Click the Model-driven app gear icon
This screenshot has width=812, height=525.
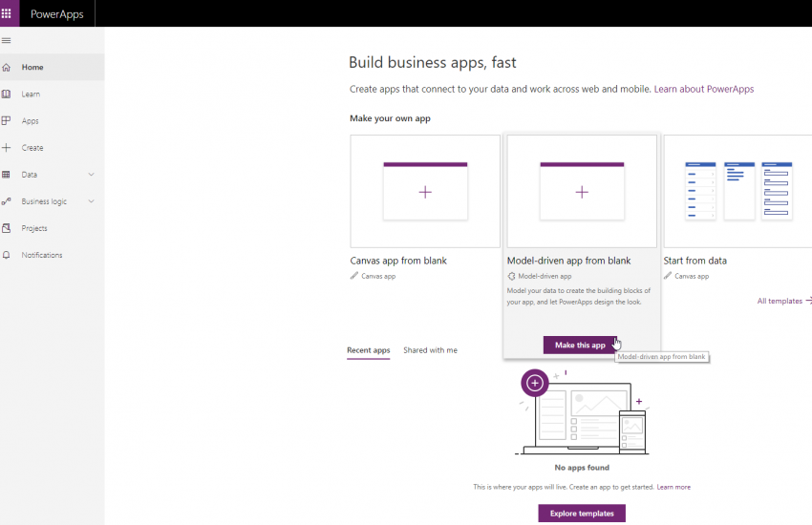[512, 276]
